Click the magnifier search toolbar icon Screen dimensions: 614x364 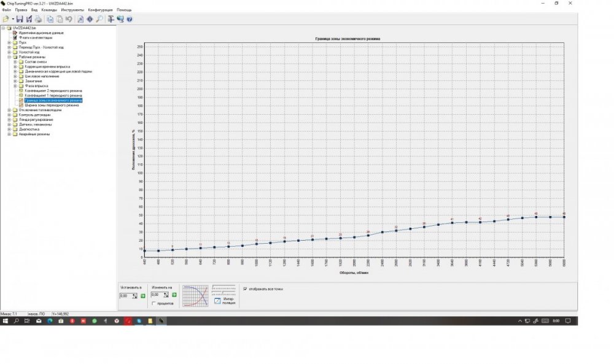coord(99,19)
